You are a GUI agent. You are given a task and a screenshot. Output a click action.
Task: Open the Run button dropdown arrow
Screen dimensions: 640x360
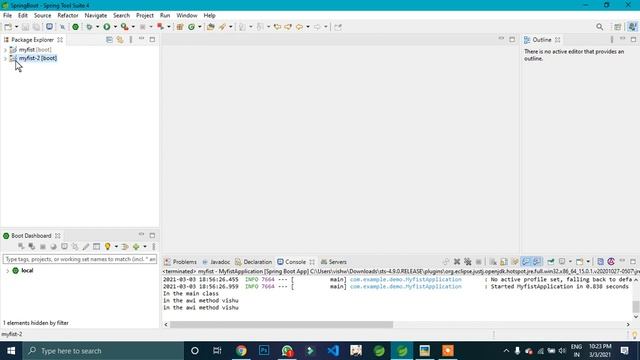[115, 27]
